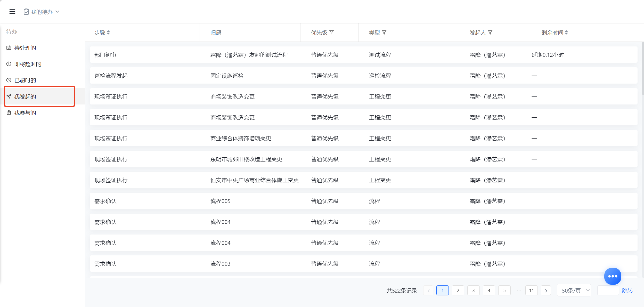The image size is (644, 307).
Task: Click the 我的待办 clipboard icon
Action: click(26, 12)
